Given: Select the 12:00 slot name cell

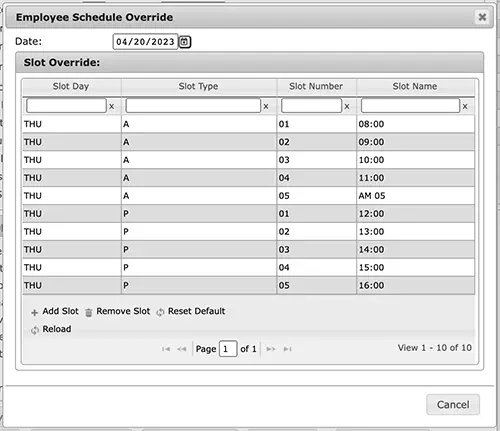Looking at the screenshot, I should coord(415,214).
